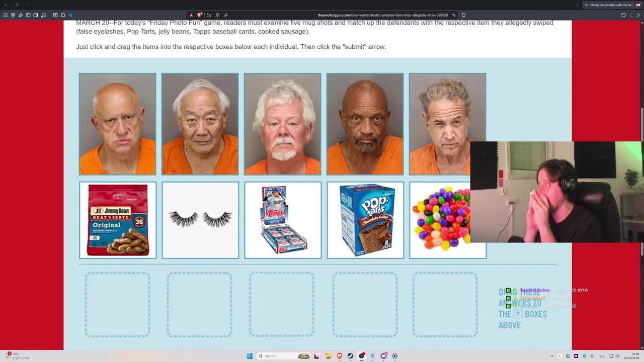Open the browser hamburger menu
Screen dimensions: 644x362
[6, 15]
